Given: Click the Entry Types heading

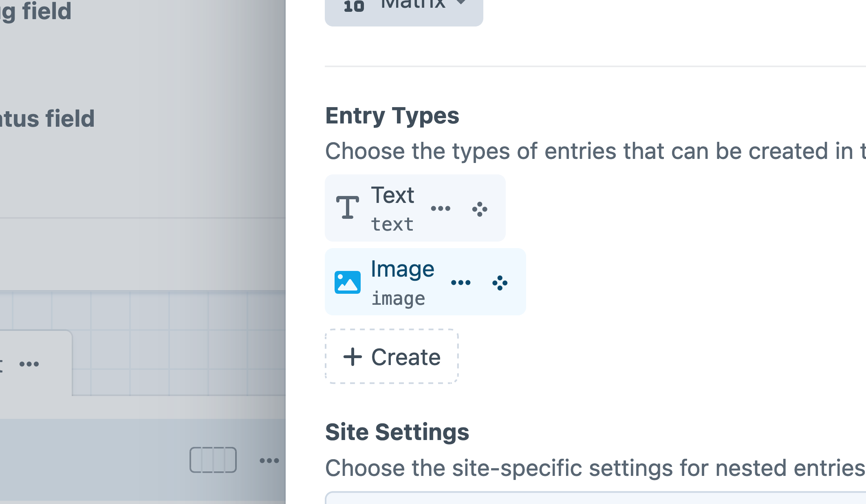Looking at the screenshot, I should tap(392, 116).
